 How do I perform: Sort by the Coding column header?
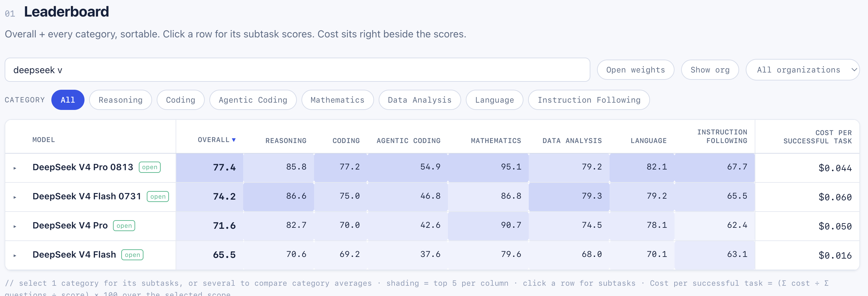(346, 140)
